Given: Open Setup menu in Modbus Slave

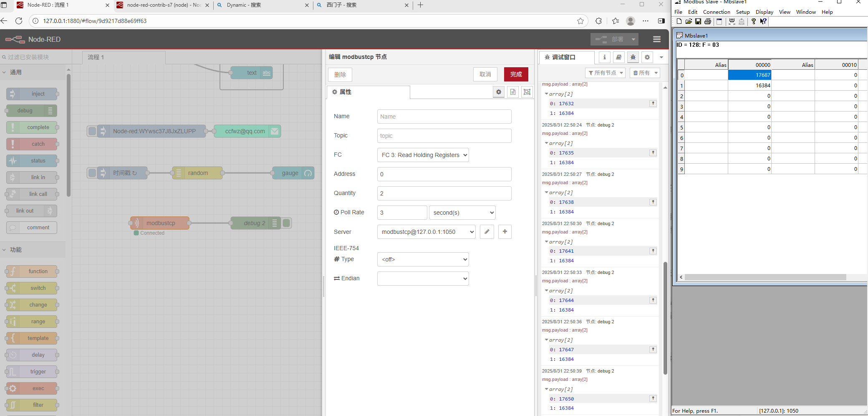Looking at the screenshot, I should point(743,12).
